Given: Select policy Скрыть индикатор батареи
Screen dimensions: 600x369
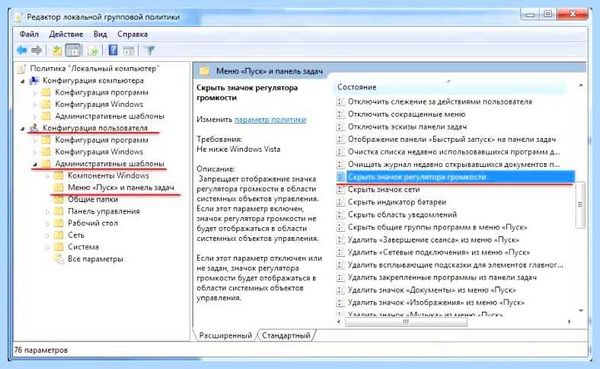Looking at the screenshot, I should [397, 202].
